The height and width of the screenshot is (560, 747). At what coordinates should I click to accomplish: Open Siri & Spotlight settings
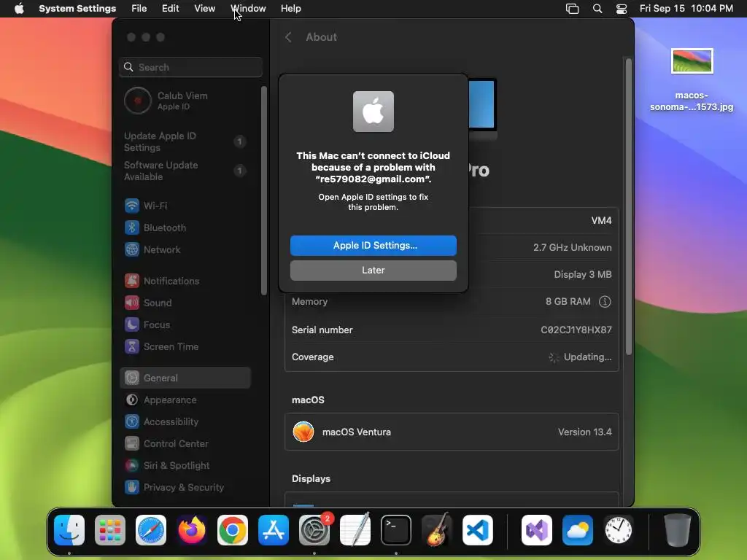pos(186,466)
